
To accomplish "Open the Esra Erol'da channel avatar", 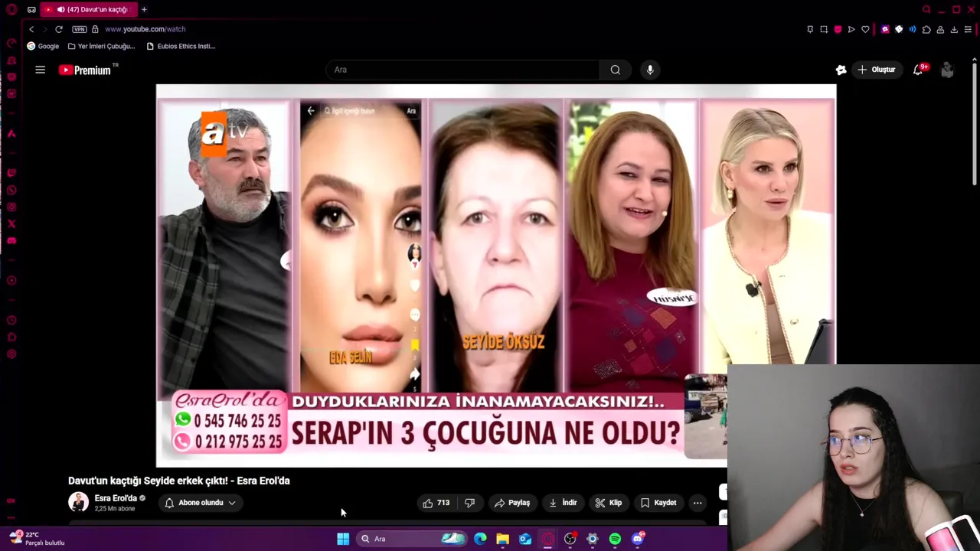I will 78,502.
